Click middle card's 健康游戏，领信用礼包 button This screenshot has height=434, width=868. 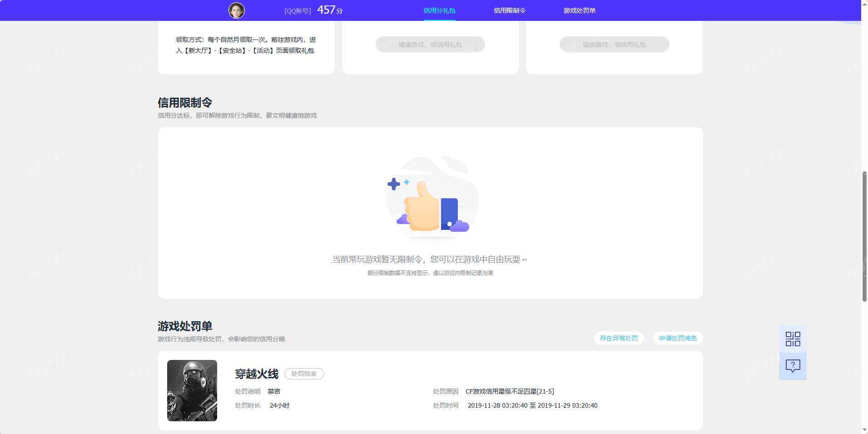(430, 45)
